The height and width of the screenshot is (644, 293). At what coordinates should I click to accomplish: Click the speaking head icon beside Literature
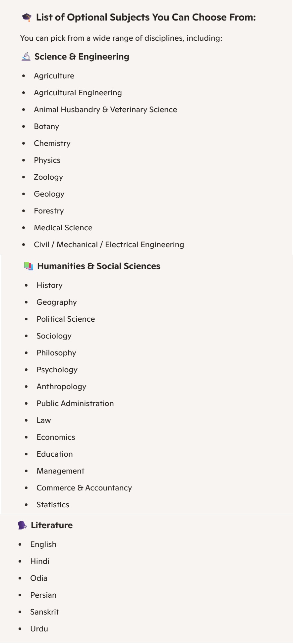(x=22, y=525)
